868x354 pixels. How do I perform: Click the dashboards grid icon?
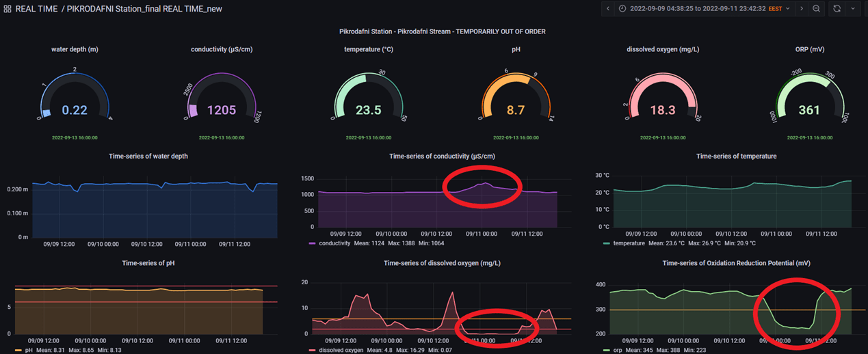(x=8, y=9)
